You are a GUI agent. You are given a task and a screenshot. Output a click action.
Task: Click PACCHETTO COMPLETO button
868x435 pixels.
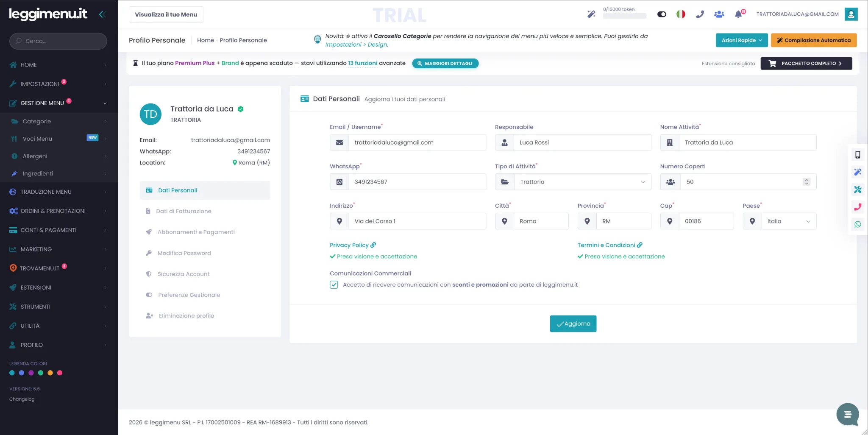click(806, 64)
